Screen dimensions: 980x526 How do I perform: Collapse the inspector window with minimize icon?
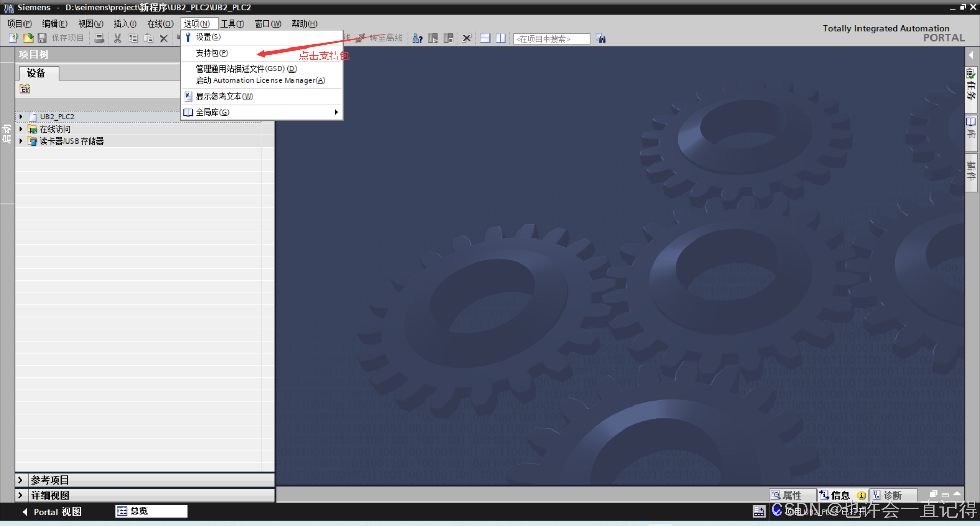click(945, 495)
